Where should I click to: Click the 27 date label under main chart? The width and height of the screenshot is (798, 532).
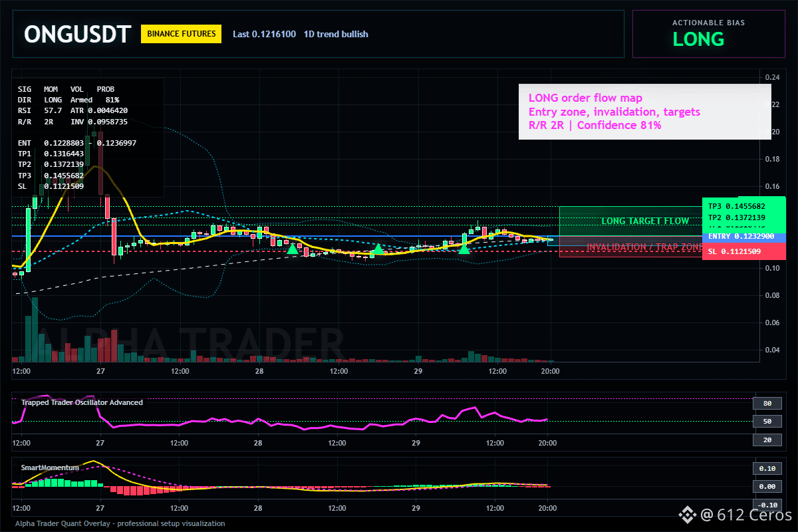point(100,371)
